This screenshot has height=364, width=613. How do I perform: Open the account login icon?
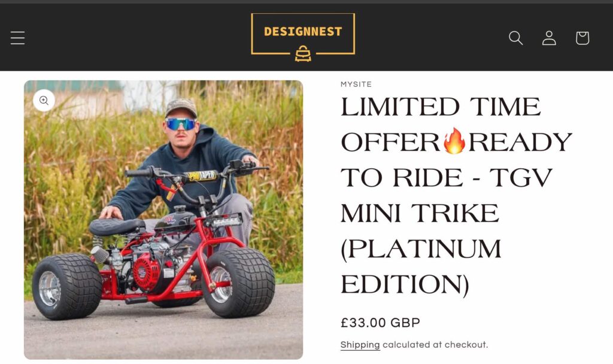549,38
